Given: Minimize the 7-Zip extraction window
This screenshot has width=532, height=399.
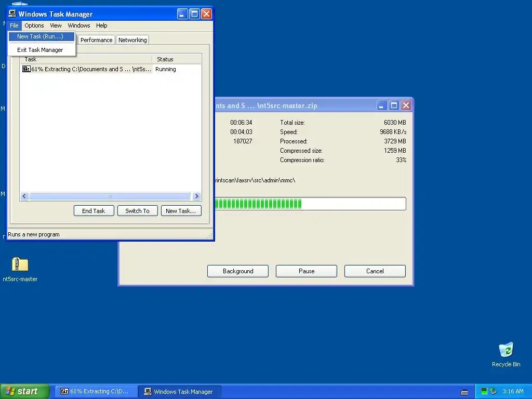Looking at the screenshot, I should pos(382,105).
